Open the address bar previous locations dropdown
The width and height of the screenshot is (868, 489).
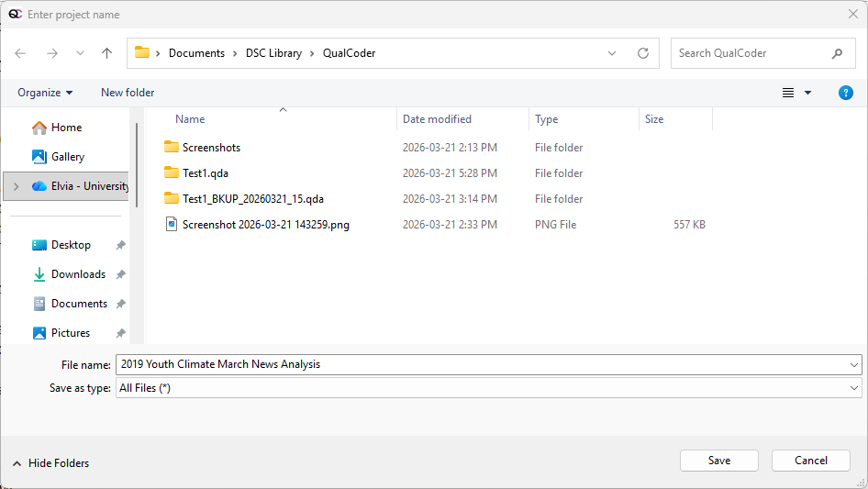[612, 53]
